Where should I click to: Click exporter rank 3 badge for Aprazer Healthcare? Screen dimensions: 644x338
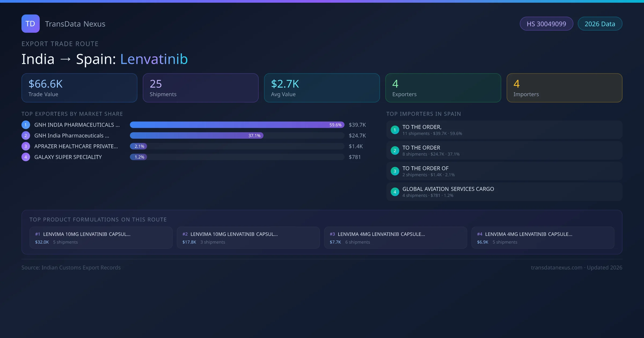point(25,146)
